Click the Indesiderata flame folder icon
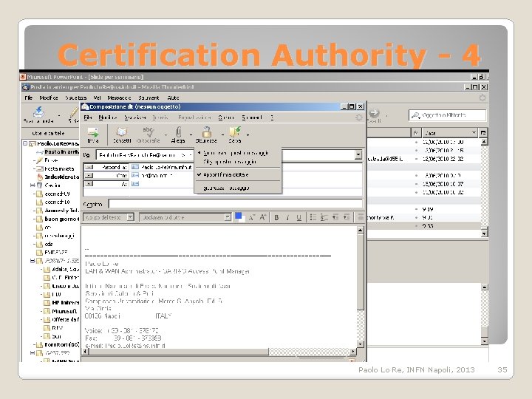Screen dimensions: 532x399 pos(40,177)
